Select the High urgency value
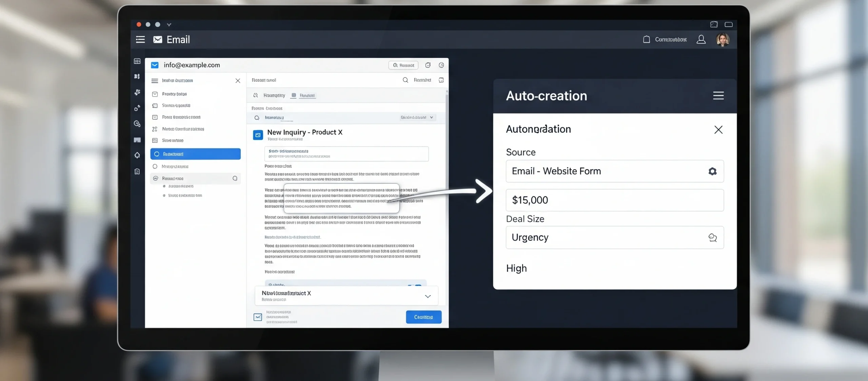Image resolution: width=868 pixels, height=381 pixels. pos(516,268)
